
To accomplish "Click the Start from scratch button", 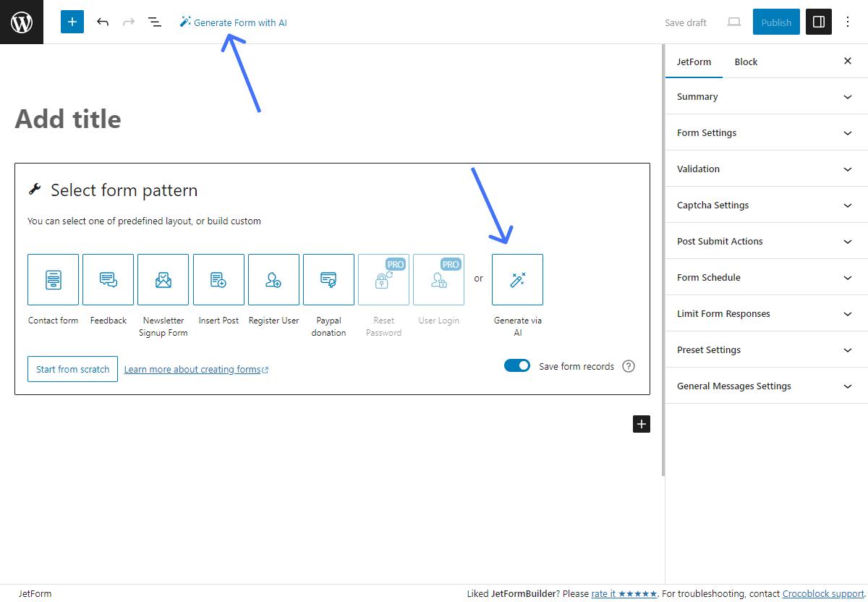I will tap(72, 369).
